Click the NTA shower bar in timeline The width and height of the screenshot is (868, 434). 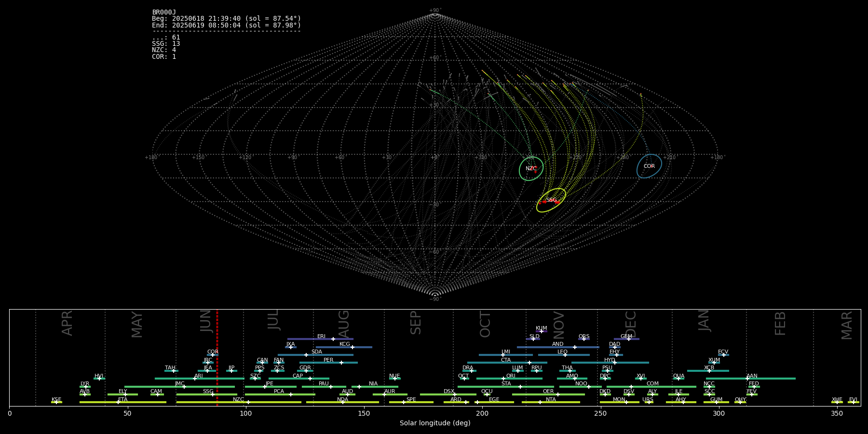pos(551,402)
